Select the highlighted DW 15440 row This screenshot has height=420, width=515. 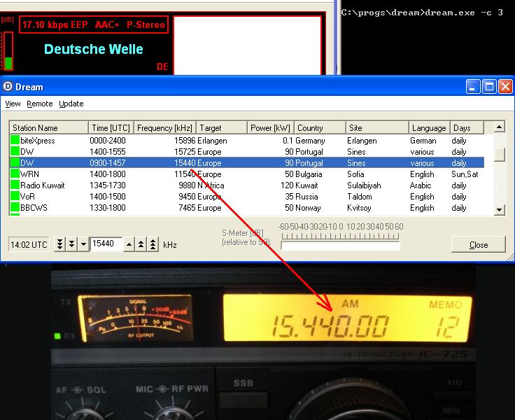(247, 163)
